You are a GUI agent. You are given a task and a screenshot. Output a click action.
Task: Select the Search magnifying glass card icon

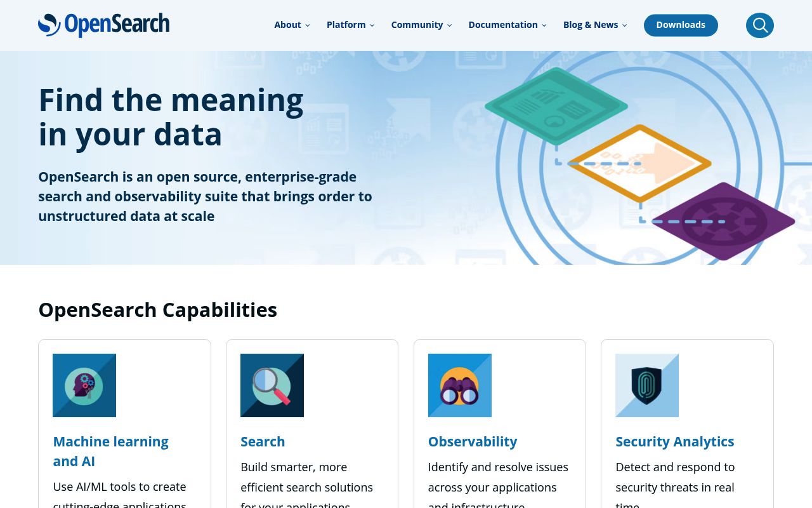[x=272, y=385]
